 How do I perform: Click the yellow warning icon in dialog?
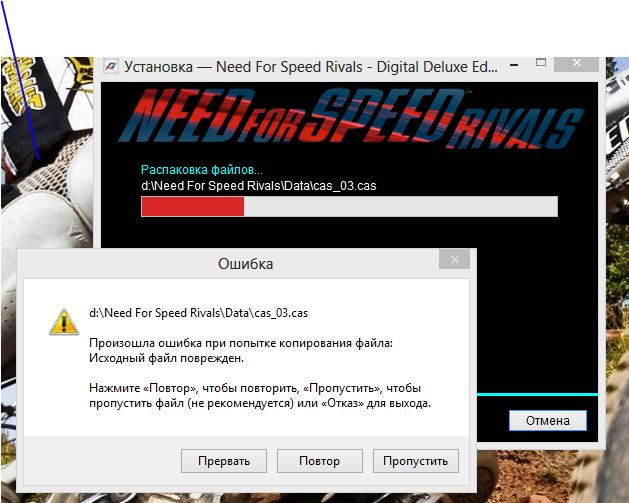64,322
